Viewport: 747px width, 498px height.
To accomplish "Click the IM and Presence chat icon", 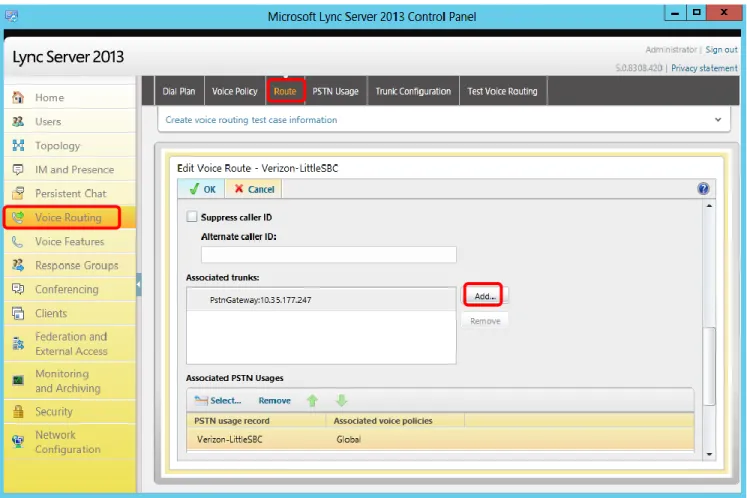I will [x=18, y=169].
